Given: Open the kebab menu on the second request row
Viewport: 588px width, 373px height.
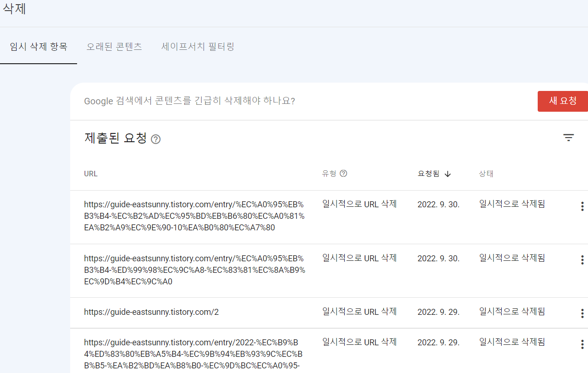Looking at the screenshot, I should (582, 260).
